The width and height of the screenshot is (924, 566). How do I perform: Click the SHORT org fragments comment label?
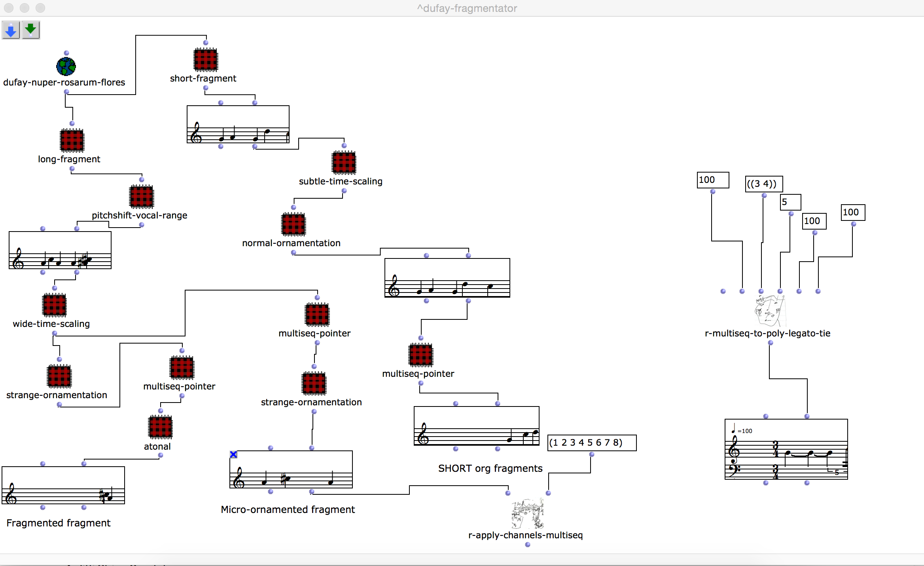(x=490, y=468)
